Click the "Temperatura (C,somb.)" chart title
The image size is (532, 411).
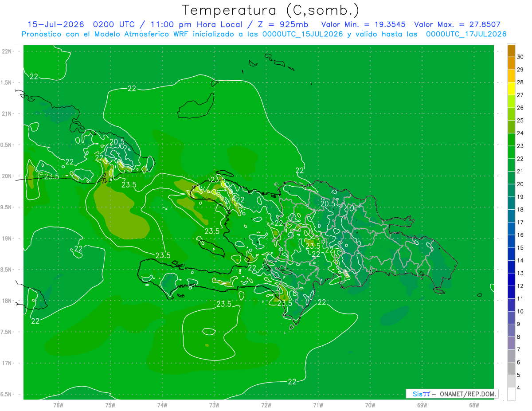pyautogui.click(x=270, y=10)
